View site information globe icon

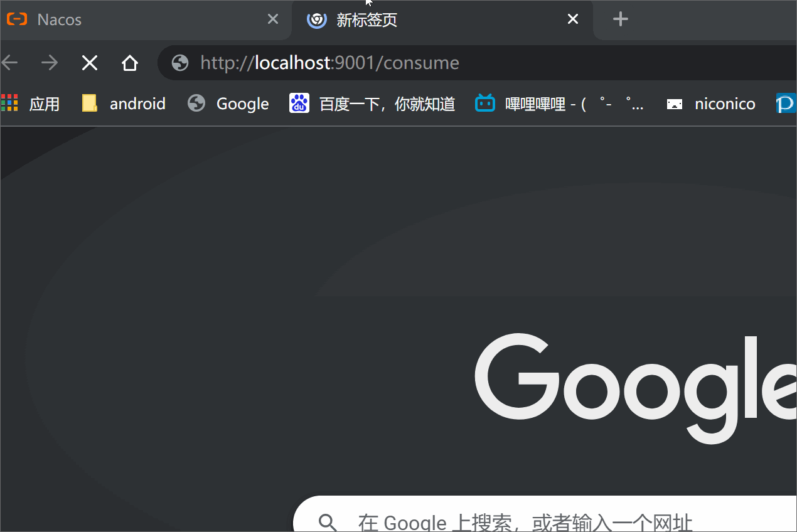click(x=180, y=63)
